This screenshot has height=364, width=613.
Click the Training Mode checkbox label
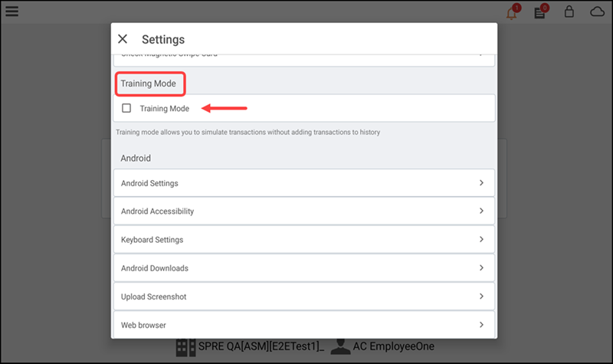[x=164, y=109]
